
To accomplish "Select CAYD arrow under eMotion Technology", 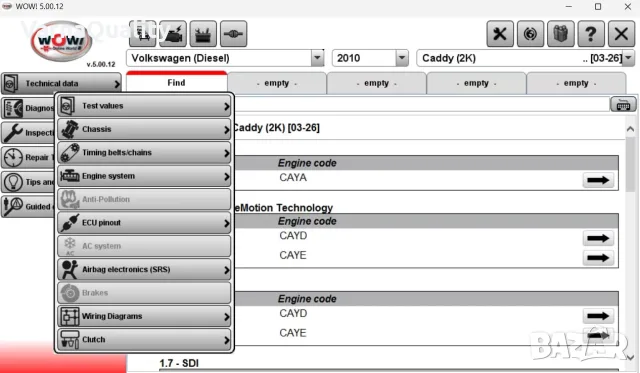I will coord(598,238).
